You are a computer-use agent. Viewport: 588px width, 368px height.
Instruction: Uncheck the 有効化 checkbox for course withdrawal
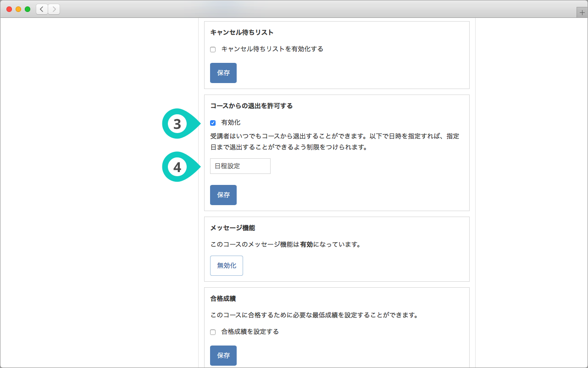pos(213,123)
